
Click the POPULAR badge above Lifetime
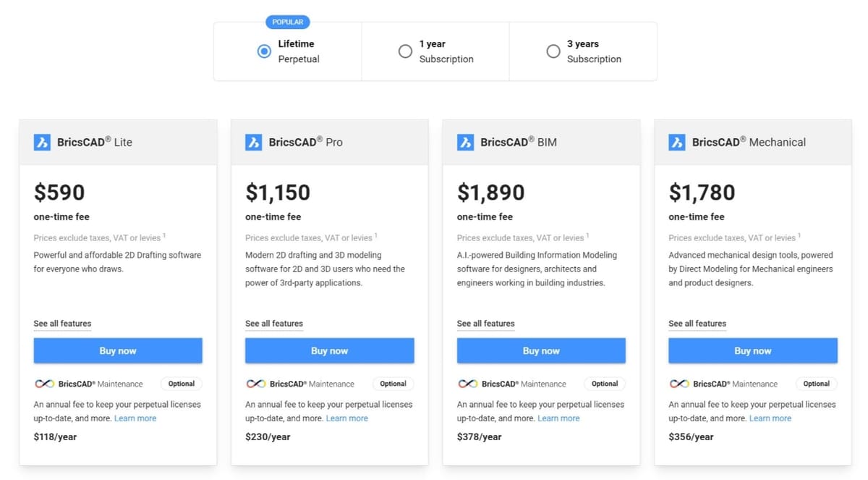click(288, 22)
